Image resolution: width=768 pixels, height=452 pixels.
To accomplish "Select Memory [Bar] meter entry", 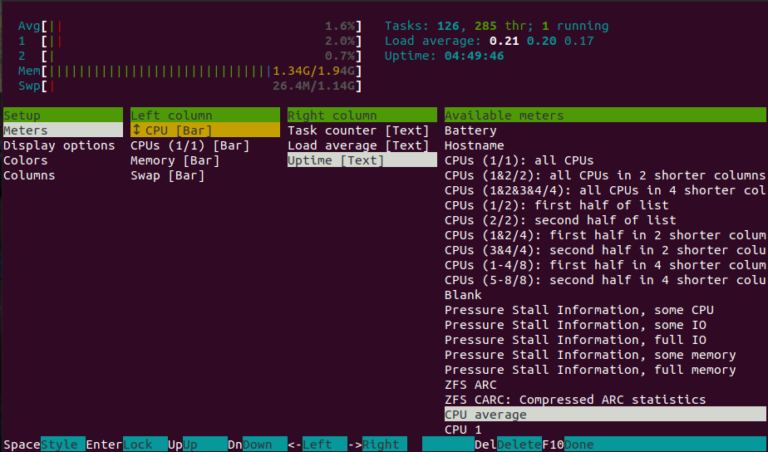I will pos(174,161).
